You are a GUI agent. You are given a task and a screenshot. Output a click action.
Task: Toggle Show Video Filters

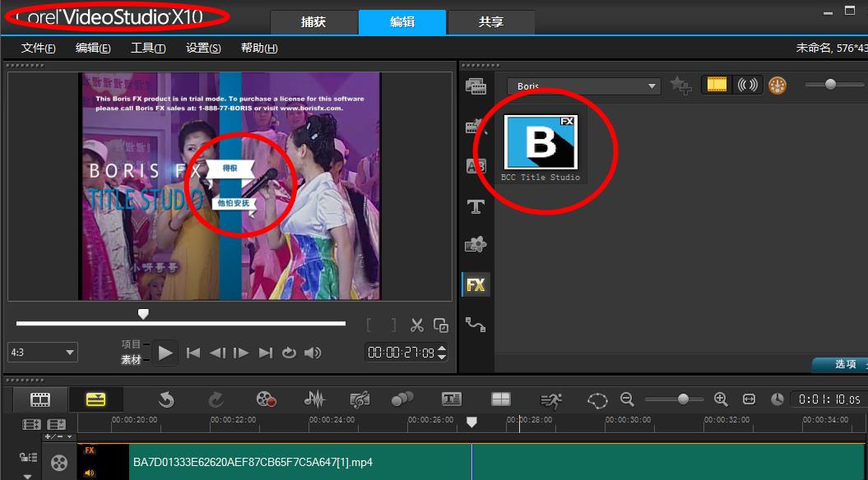(x=717, y=85)
